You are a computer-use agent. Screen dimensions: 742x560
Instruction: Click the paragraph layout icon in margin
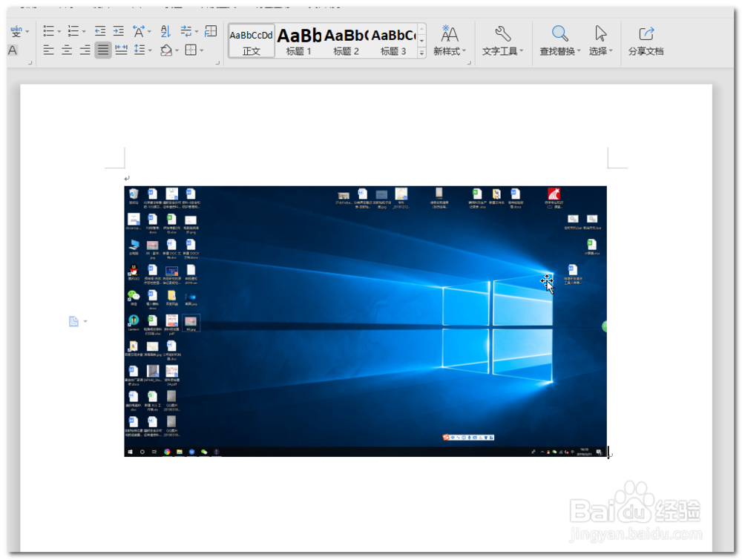click(x=73, y=321)
